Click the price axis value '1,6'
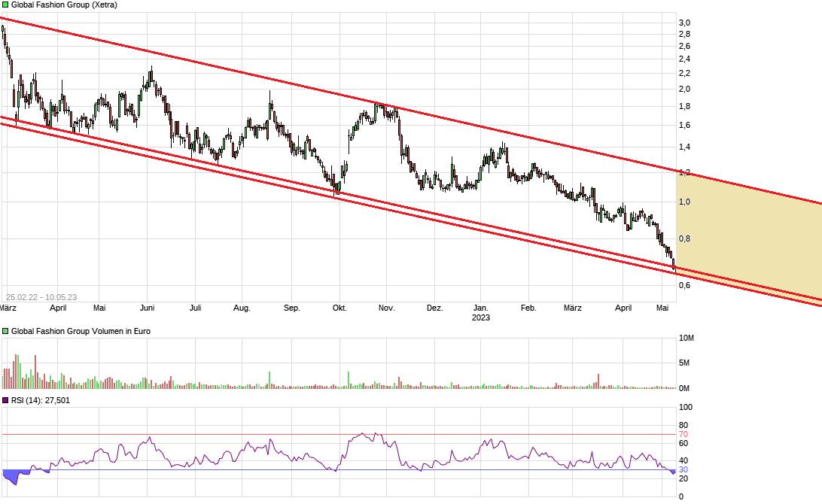Viewport: 822px width, 504px height. point(685,125)
